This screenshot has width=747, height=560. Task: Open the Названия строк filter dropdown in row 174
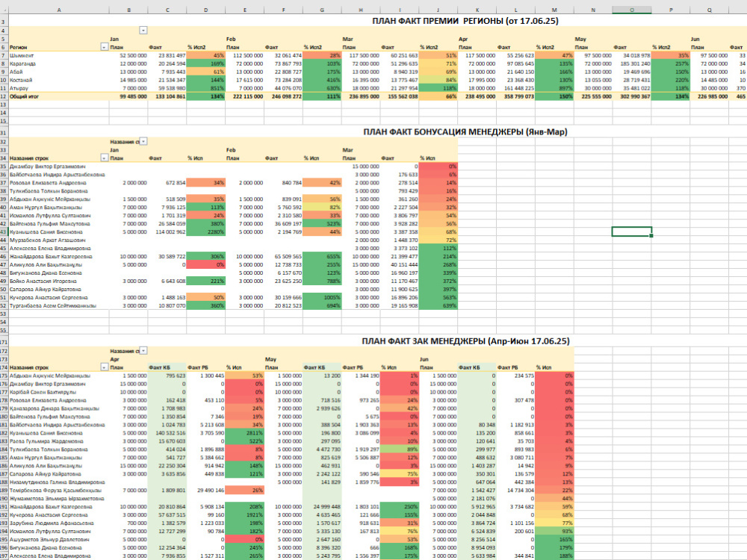coord(104,367)
